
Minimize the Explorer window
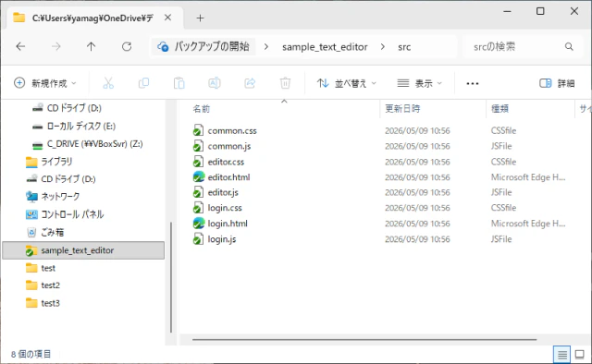point(507,11)
